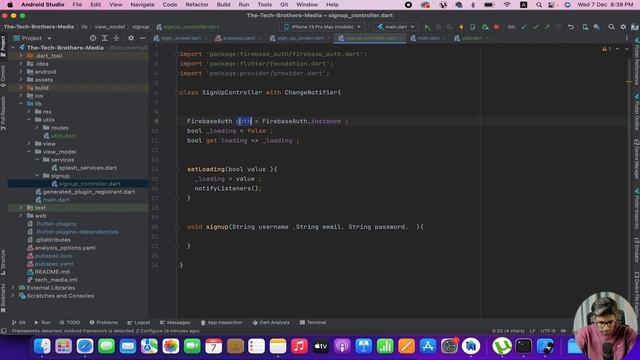Viewport: 640px width, 360px height.
Task: Open iPhone 13 Pro Max device selector
Action: pos(322,27)
